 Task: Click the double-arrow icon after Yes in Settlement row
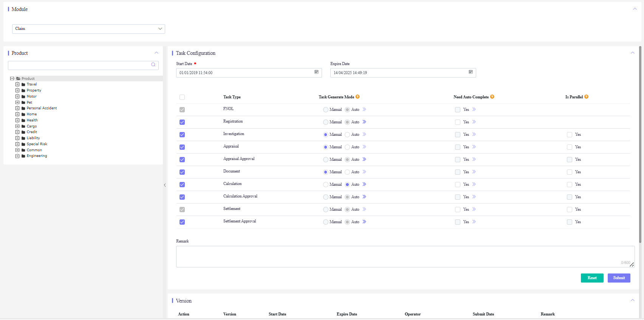point(474,209)
